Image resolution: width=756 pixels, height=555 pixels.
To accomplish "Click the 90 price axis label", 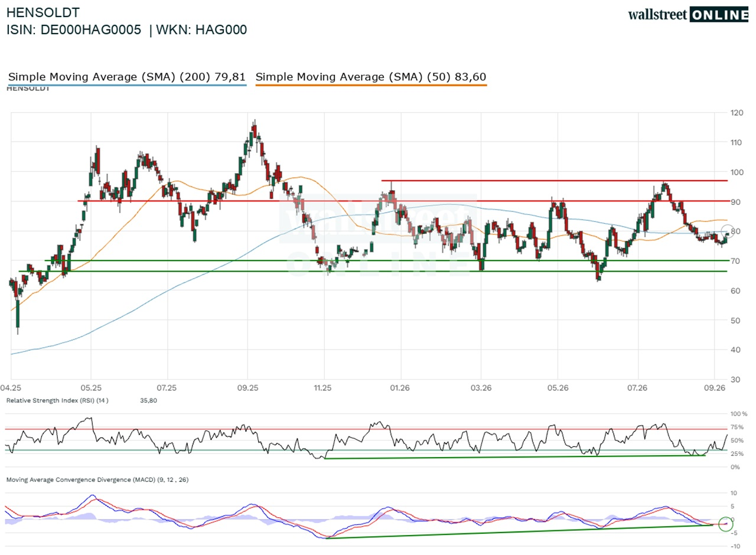I will [735, 201].
